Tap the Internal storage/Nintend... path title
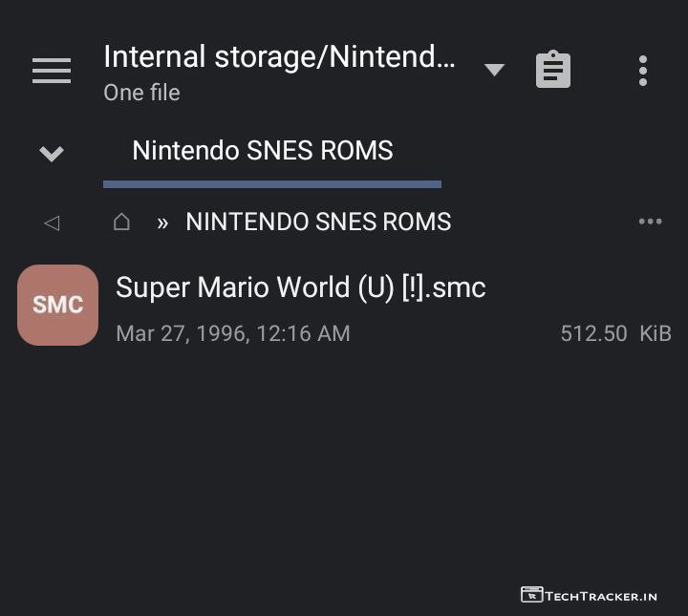The width and height of the screenshot is (688, 616). (x=279, y=57)
